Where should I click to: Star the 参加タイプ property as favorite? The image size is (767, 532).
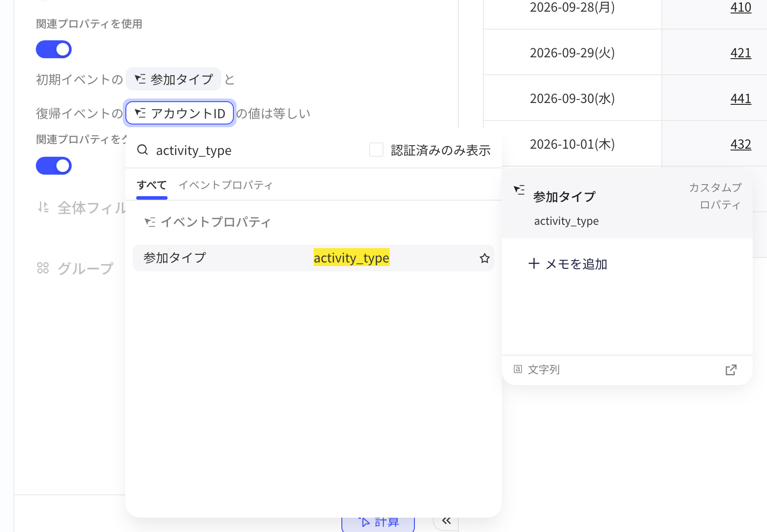pos(484,258)
